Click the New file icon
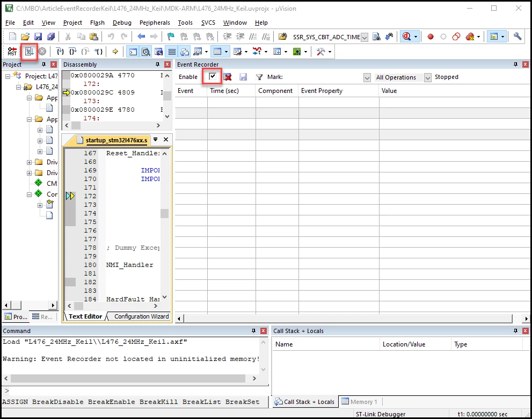Image resolution: width=532 pixels, height=419 pixels. point(12,37)
